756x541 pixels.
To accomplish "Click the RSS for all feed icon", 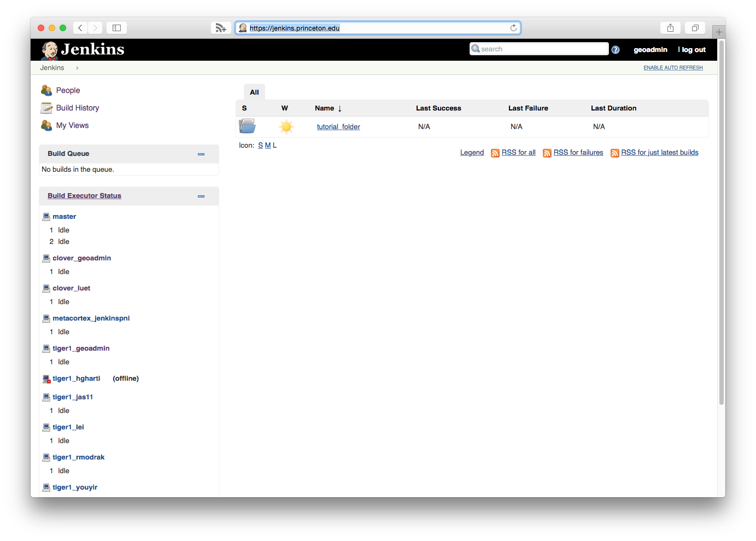I will (495, 153).
